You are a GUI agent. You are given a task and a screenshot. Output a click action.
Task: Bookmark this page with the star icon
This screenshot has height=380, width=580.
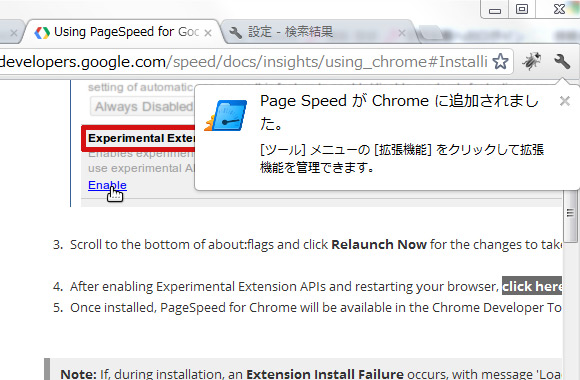coord(500,61)
